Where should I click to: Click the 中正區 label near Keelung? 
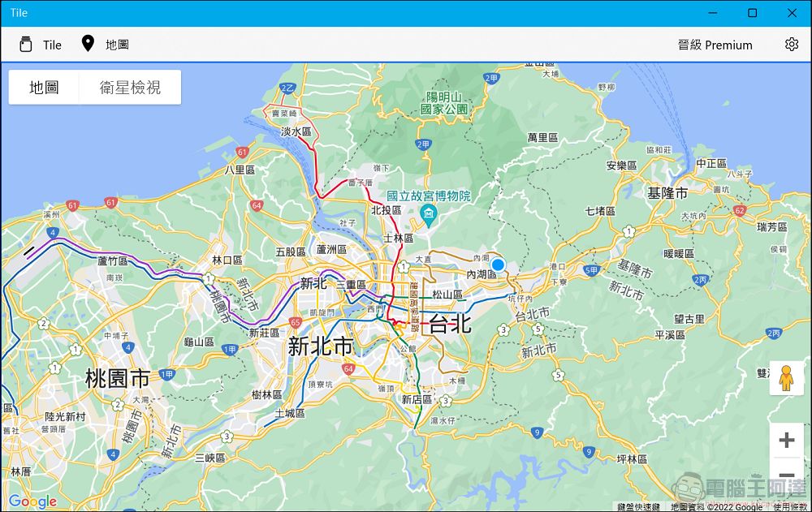tap(711, 164)
